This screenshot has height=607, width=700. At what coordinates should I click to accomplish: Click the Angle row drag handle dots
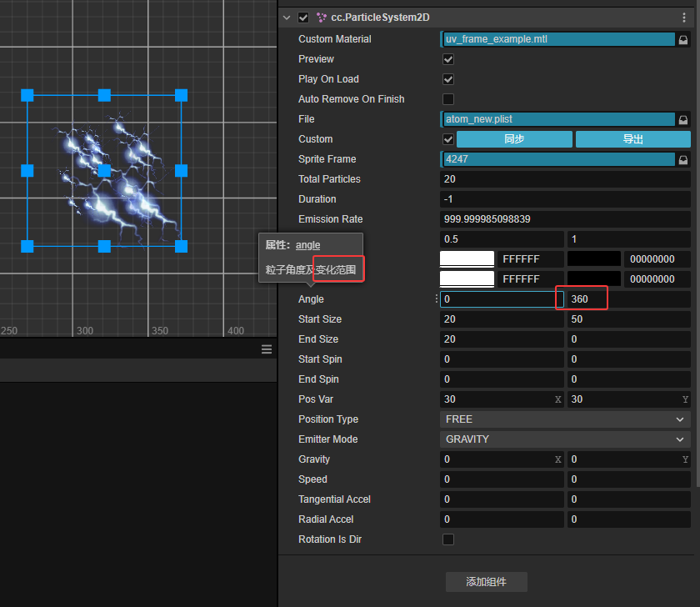436,298
